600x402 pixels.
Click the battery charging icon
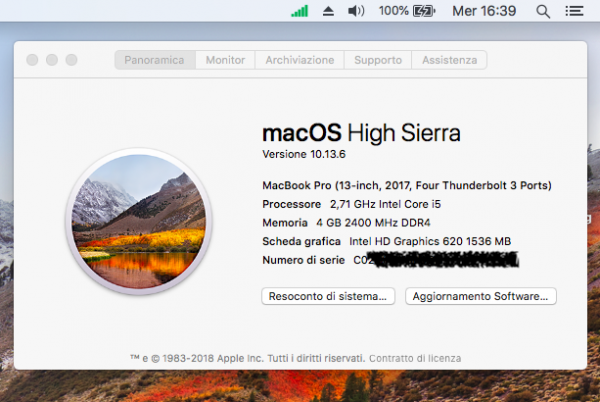[x=424, y=11]
